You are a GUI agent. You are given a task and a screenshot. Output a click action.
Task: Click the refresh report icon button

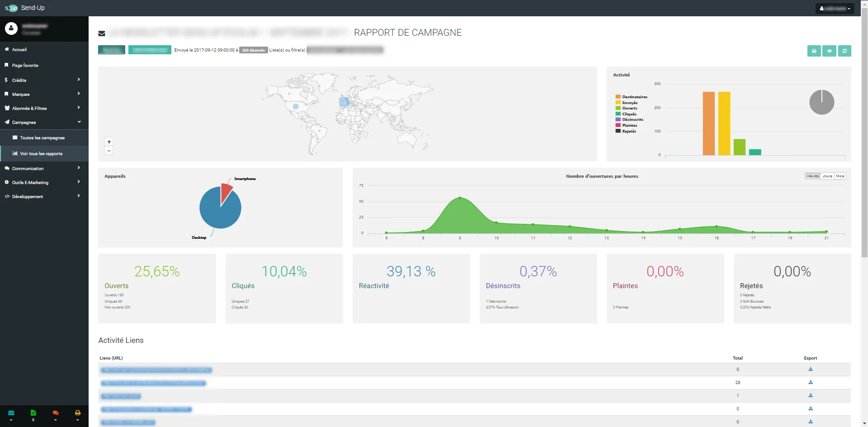tap(844, 51)
